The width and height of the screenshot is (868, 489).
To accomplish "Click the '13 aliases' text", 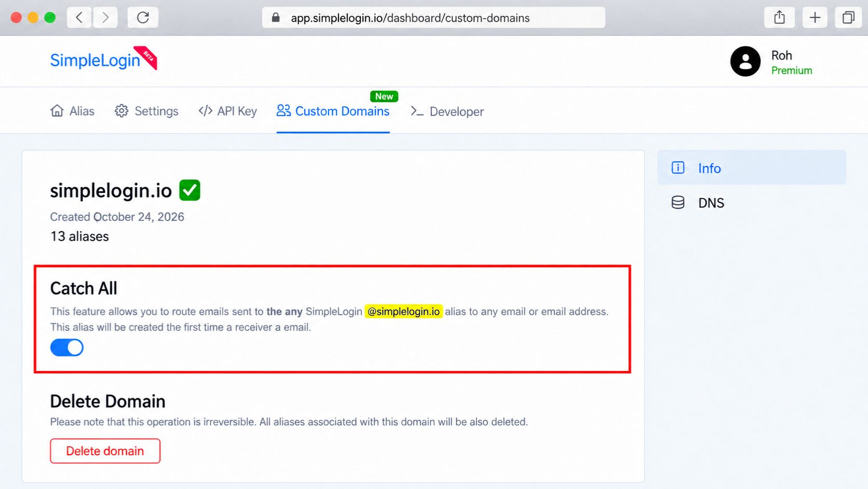I will point(79,236).
